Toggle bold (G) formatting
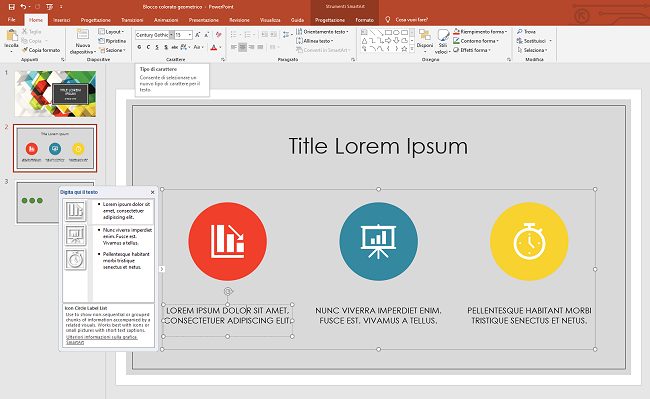The width and height of the screenshot is (650, 399). point(139,47)
